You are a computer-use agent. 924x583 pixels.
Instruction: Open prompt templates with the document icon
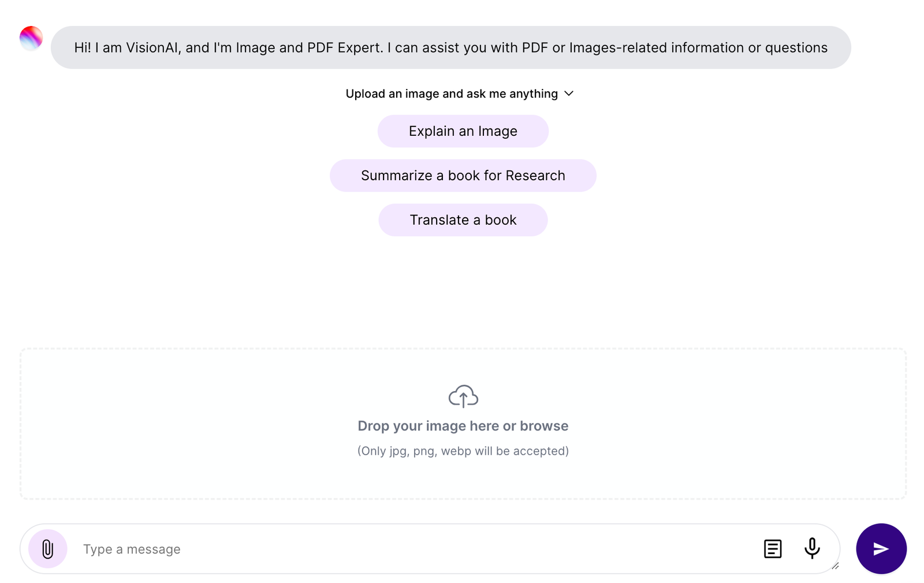(x=772, y=549)
